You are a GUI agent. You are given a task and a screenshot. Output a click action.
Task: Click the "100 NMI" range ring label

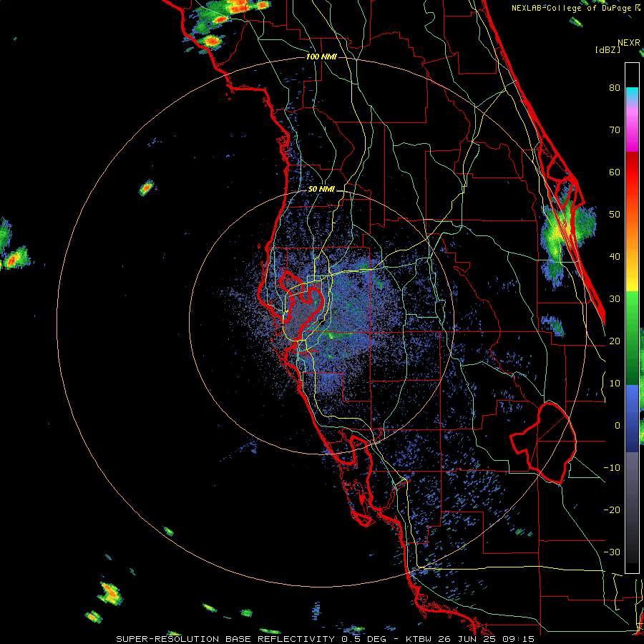(x=321, y=57)
